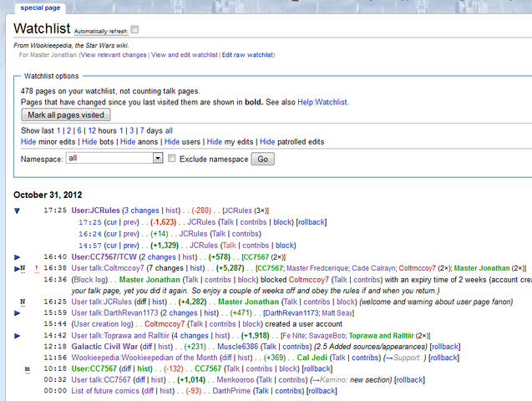Open DarthPrime user link
Screen dimensions: 532x401
pos(231,391)
